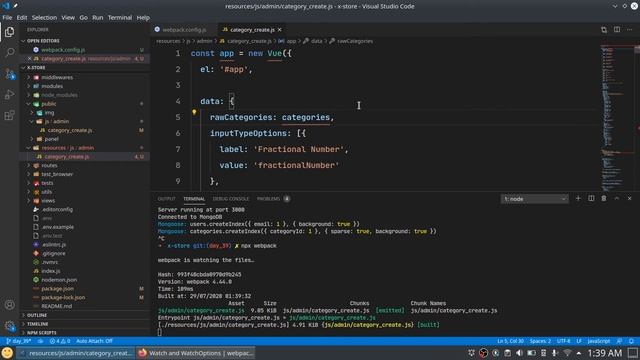Change language mode JavaScript in status bar
The height and width of the screenshot is (360, 640).
599,341
